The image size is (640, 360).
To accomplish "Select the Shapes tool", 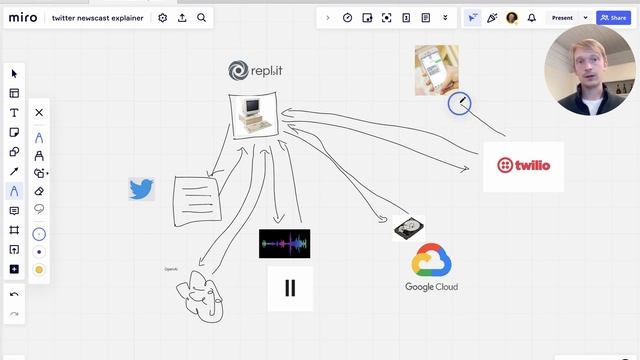I will (x=14, y=152).
